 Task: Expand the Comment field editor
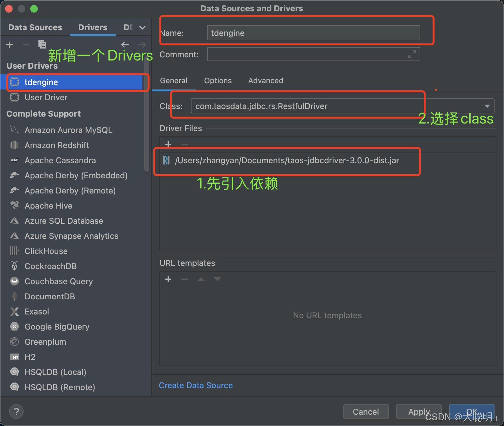(412, 54)
